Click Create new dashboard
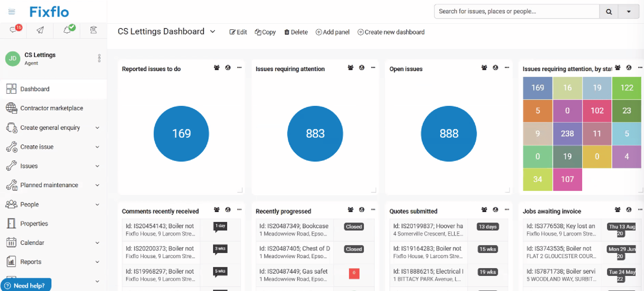This screenshot has height=291, width=644. coord(391,32)
